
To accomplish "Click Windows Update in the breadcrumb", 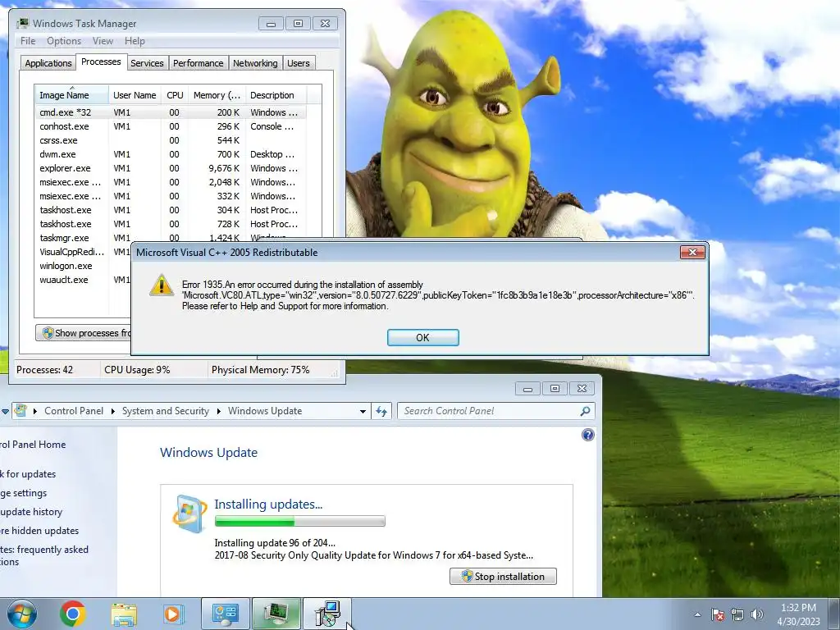I will pyautogui.click(x=265, y=411).
